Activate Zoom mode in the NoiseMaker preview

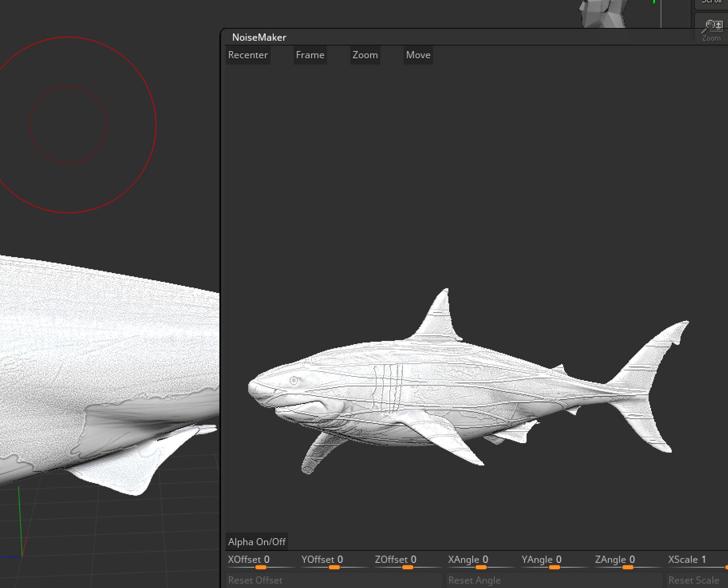point(365,55)
